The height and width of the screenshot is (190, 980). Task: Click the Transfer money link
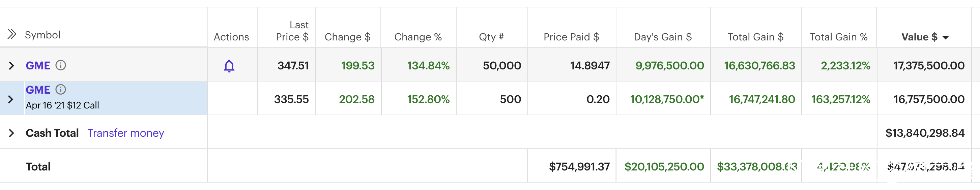tap(125, 133)
